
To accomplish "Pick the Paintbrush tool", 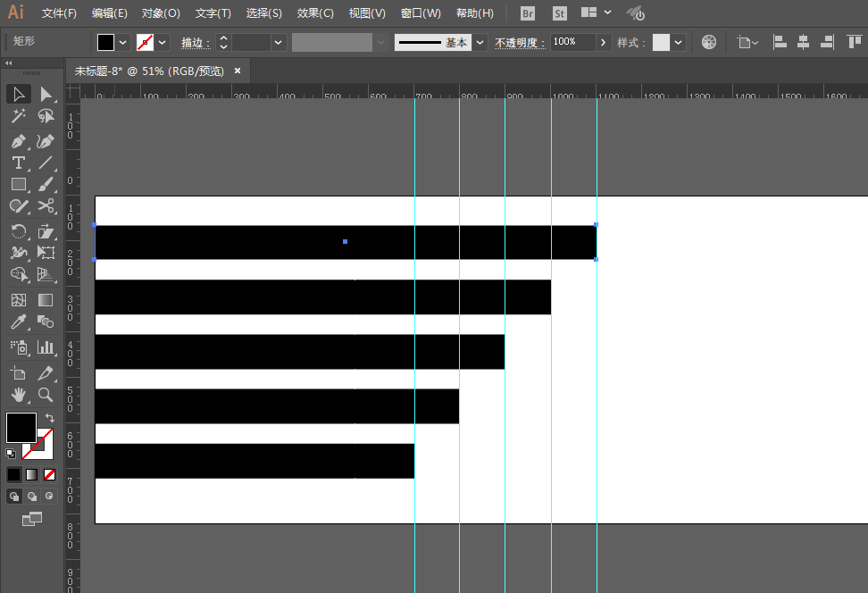I will point(46,184).
